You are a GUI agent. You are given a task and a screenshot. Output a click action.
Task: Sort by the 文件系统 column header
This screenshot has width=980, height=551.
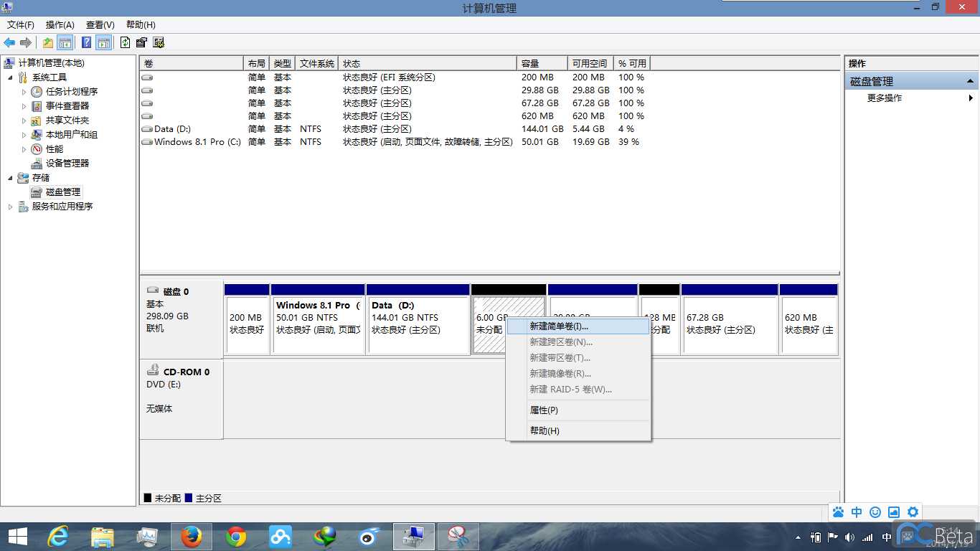317,64
